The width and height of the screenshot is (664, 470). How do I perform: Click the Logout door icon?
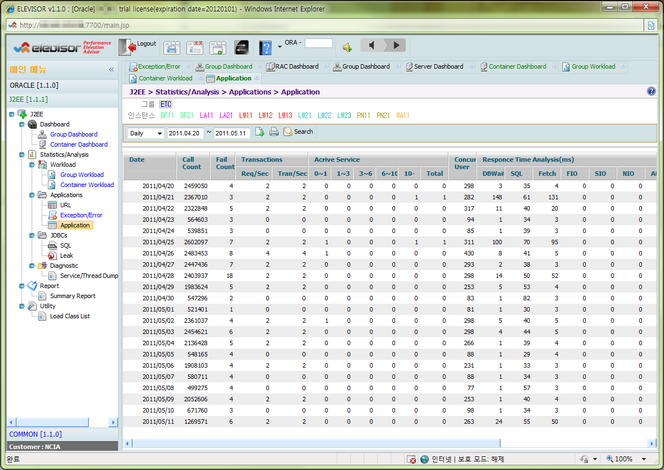point(127,47)
